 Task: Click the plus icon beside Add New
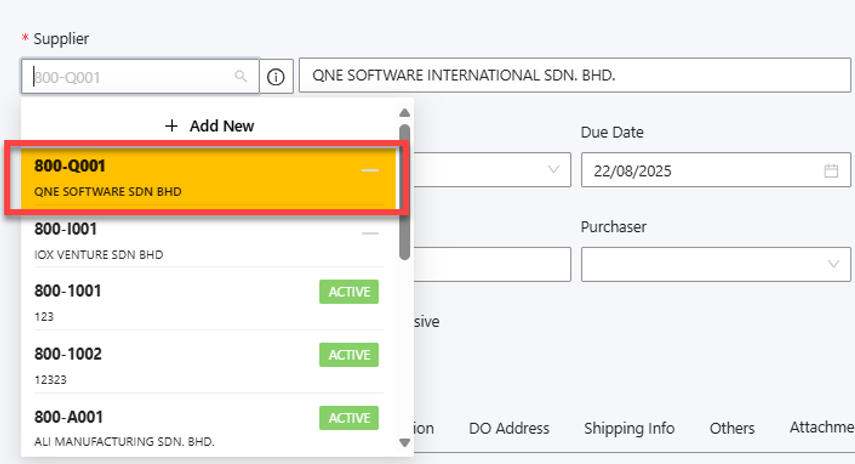(x=171, y=126)
